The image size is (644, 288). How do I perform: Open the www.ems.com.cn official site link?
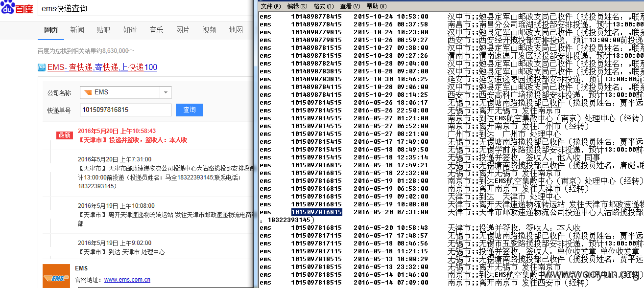coord(127,280)
